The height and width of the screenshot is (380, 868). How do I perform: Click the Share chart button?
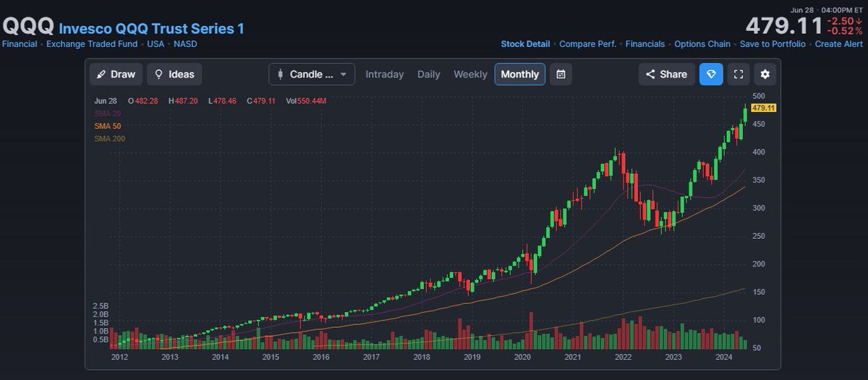(x=666, y=74)
